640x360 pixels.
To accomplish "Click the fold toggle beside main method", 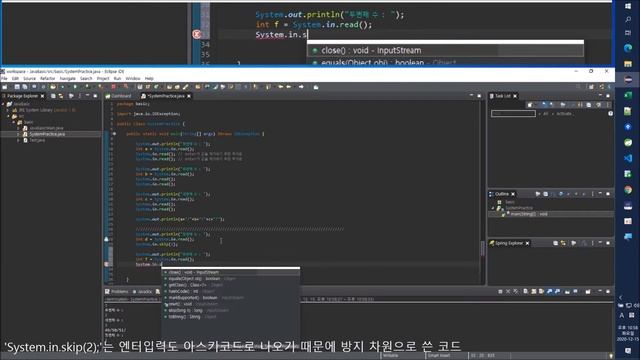I will (114, 134).
